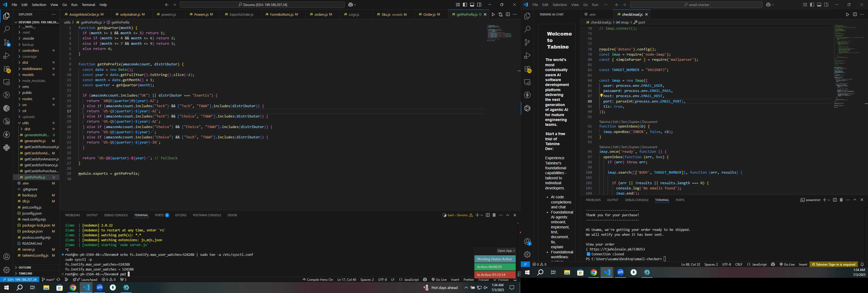Open Terminal menu in Devoms window
Viewport: 868px width, 293px height.
(x=88, y=5)
